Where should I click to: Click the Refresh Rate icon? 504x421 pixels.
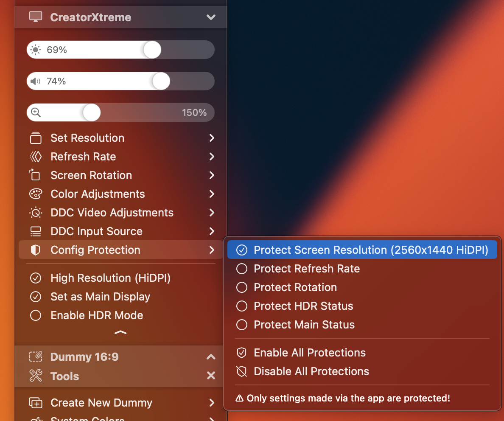point(36,156)
